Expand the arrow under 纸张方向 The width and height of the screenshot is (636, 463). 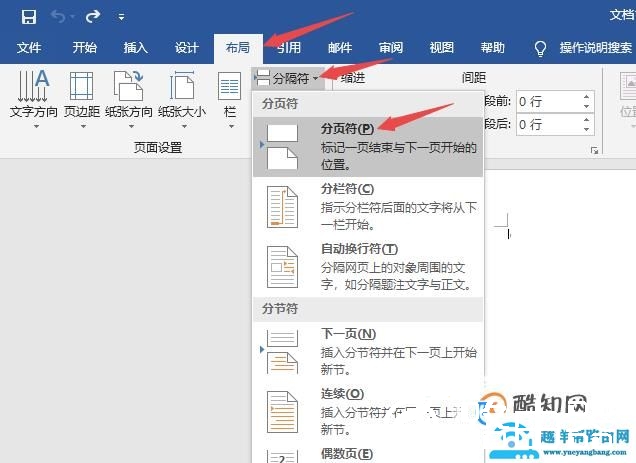[131, 127]
